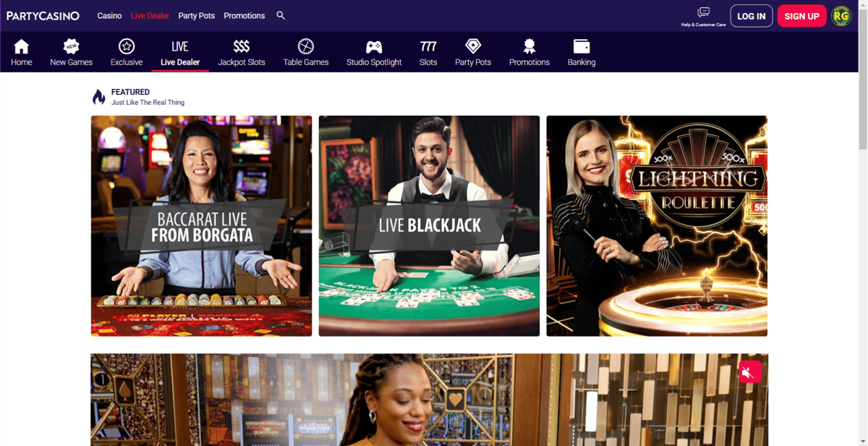Open Baccarat Live From Borgata game
Viewport: 868px width, 446px height.
[x=201, y=226]
